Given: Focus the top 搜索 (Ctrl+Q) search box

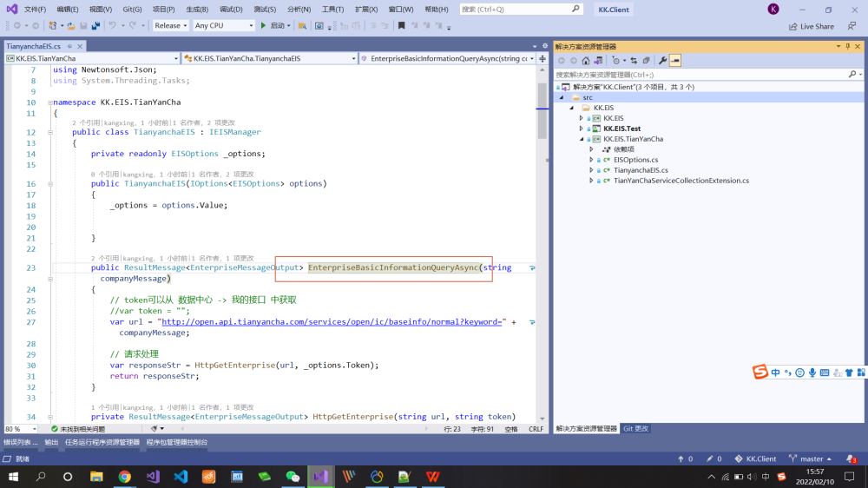Looking at the screenshot, I should pyautogui.click(x=521, y=9).
